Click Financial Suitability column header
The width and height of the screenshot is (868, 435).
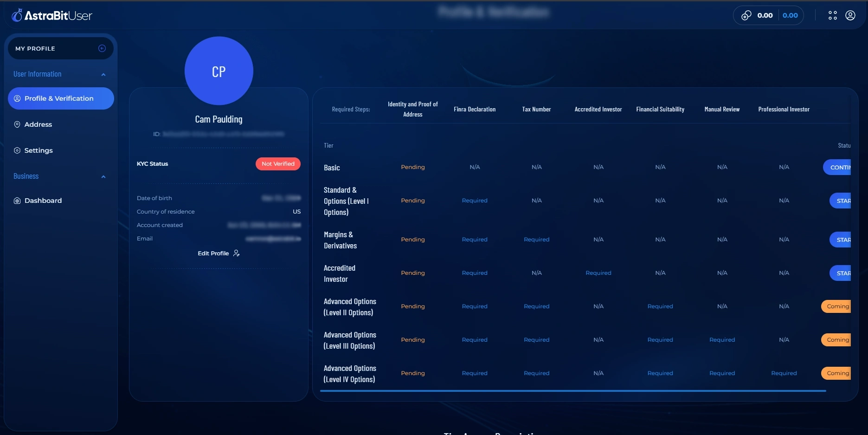point(660,109)
